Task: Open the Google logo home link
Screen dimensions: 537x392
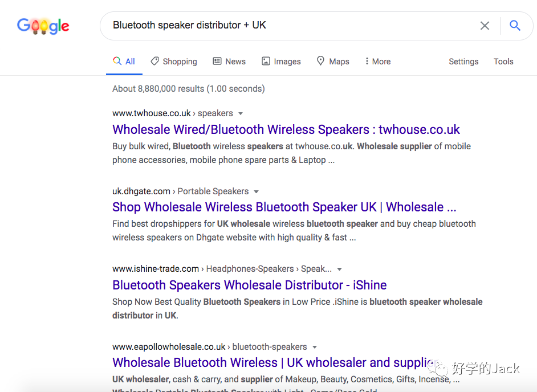Action: [x=43, y=26]
